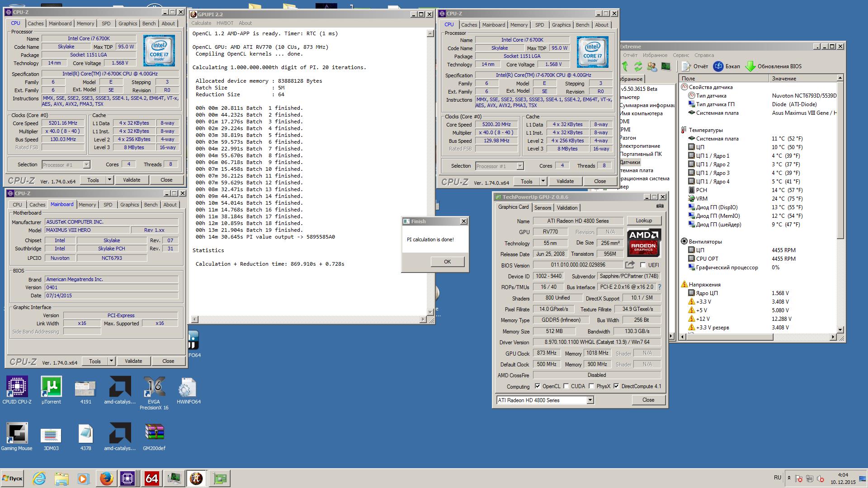Click the Поле column header

pyautogui.click(x=724, y=79)
